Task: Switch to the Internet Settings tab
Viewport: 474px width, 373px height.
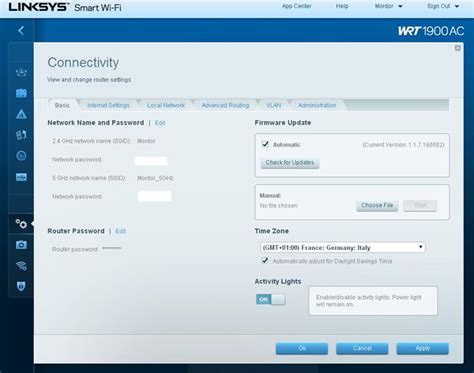Action: (108, 105)
